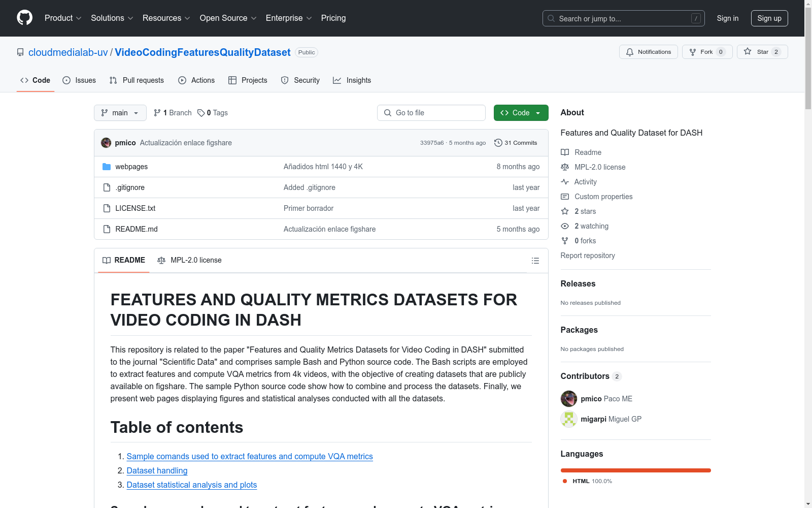Click the Sign in link
812x508 pixels.
click(x=728, y=18)
